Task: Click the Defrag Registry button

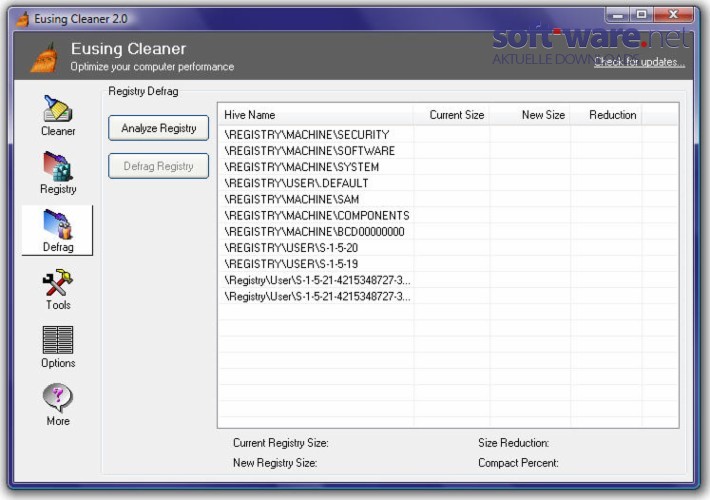Action: (158, 166)
